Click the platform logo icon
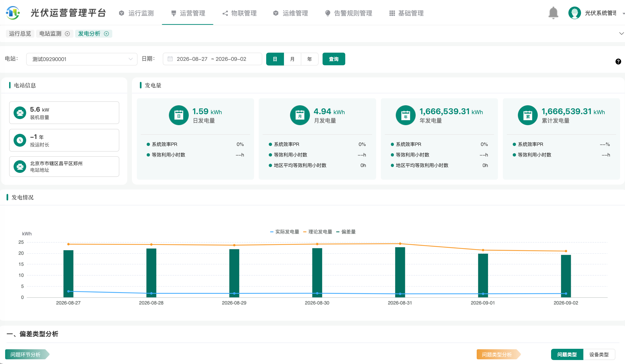This screenshot has width=625, height=364. click(x=13, y=13)
